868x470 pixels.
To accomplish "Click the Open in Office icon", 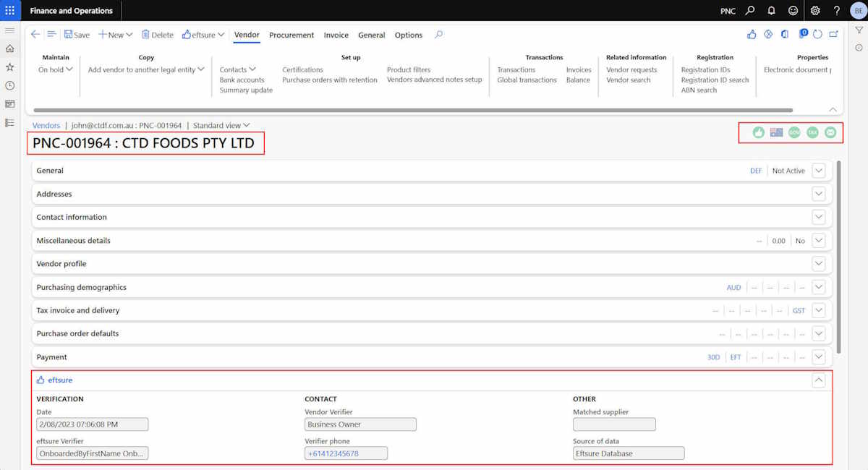I will (x=785, y=34).
